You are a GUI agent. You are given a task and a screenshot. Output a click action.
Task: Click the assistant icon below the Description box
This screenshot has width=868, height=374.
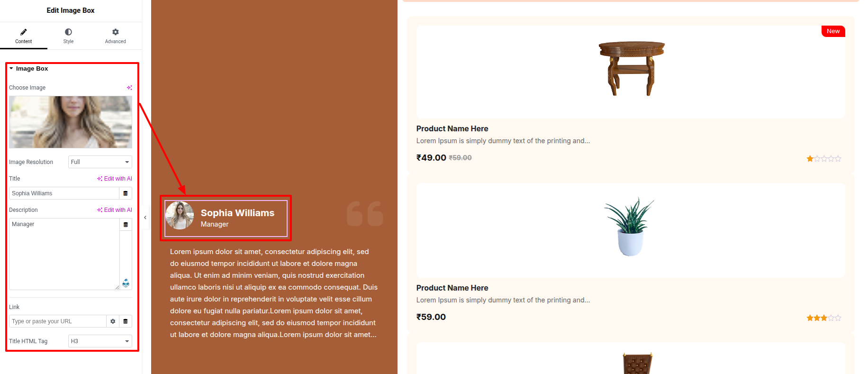point(126,283)
